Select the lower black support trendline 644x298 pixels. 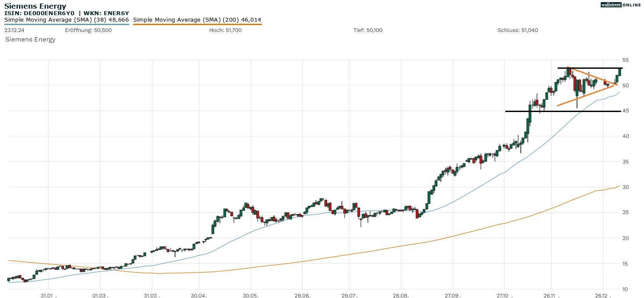pyautogui.click(x=562, y=111)
